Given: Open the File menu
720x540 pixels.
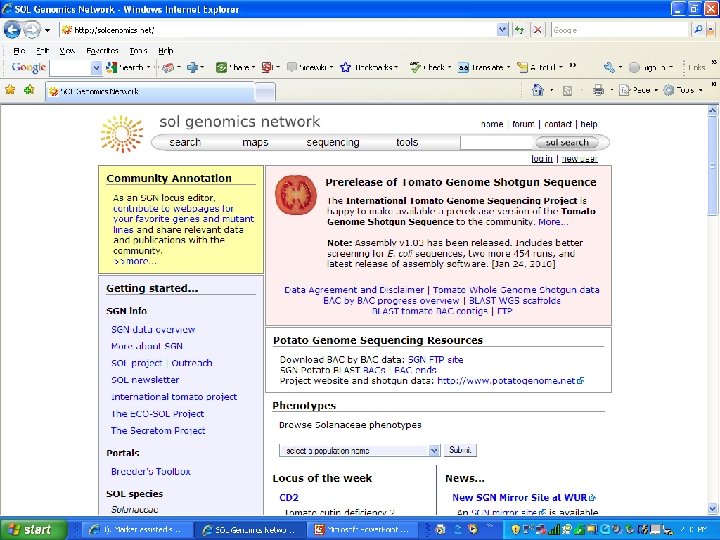Looking at the screenshot, I should pos(19,51).
